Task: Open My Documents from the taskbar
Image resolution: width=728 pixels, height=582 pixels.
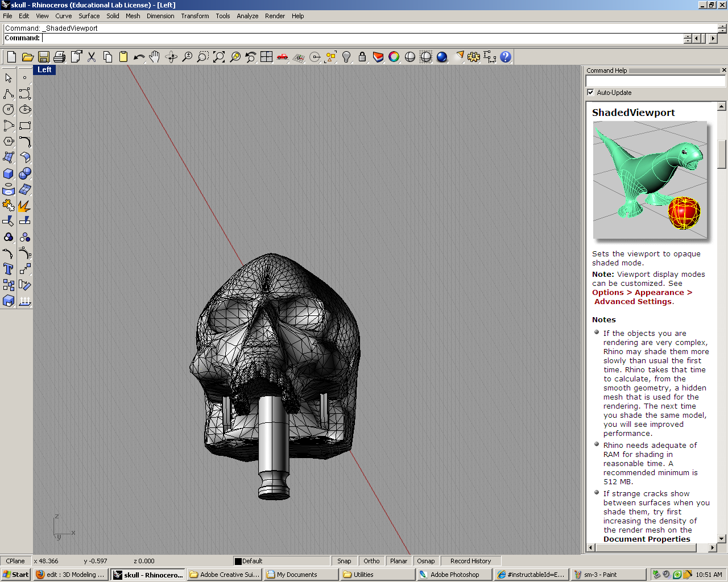Action: pos(301,575)
